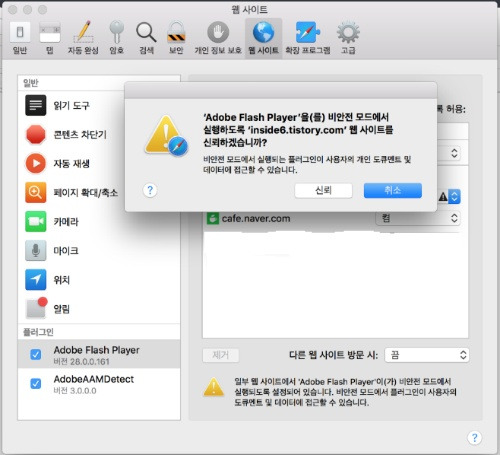This screenshot has height=455, width=500.
Task: Toggle the AdobeAAMDetect checkbox
Action: click(x=36, y=383)
